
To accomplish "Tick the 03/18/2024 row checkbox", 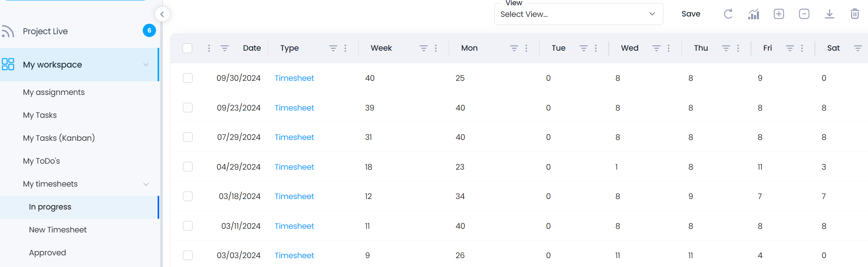I will [x=188, y=196].
